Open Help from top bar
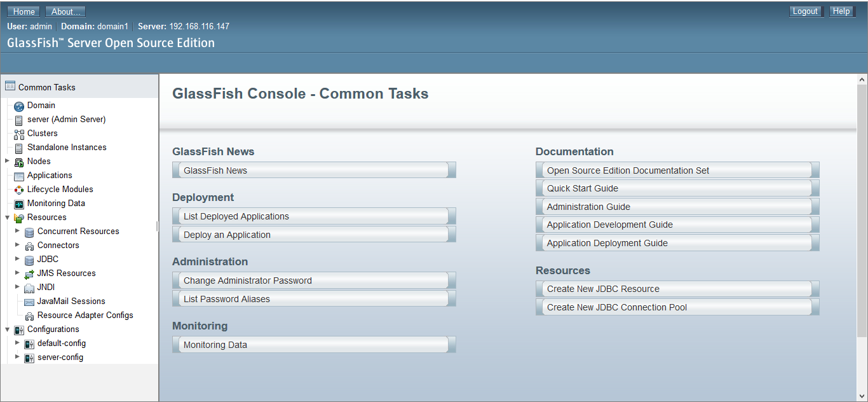 click(841, 11)
